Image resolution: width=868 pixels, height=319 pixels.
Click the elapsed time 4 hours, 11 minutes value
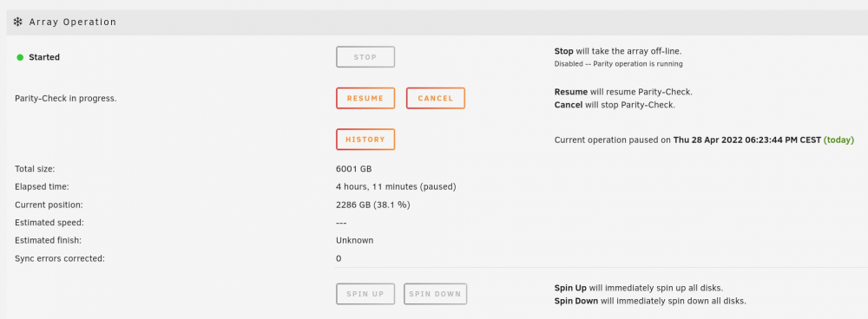pyautogui.click(x=396, y=187)
